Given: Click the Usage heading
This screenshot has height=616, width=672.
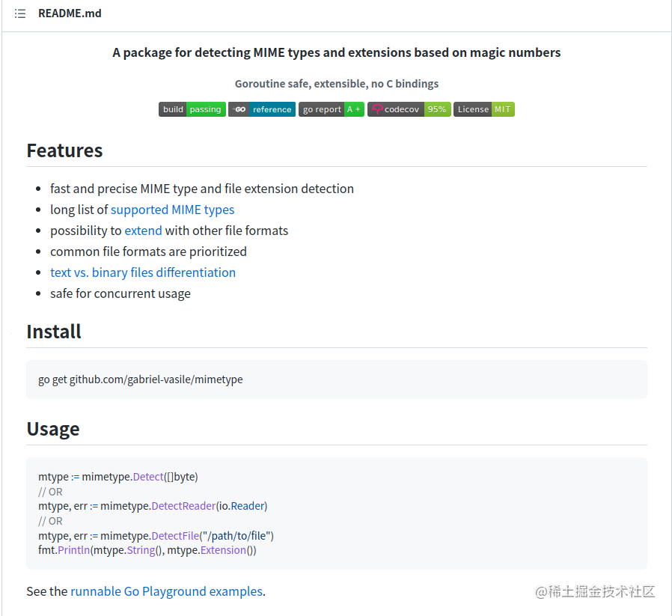Looking at the screenshot, I should pyautogui.click(x=53, y=429).
